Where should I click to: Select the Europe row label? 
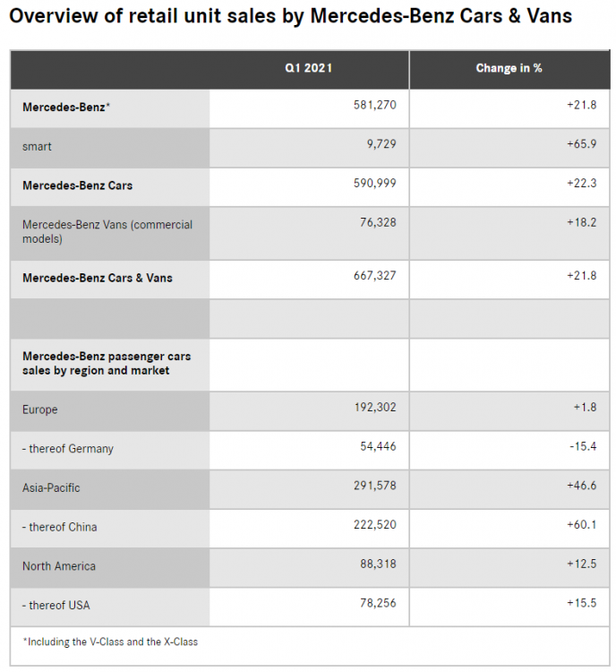coord(39,409)
